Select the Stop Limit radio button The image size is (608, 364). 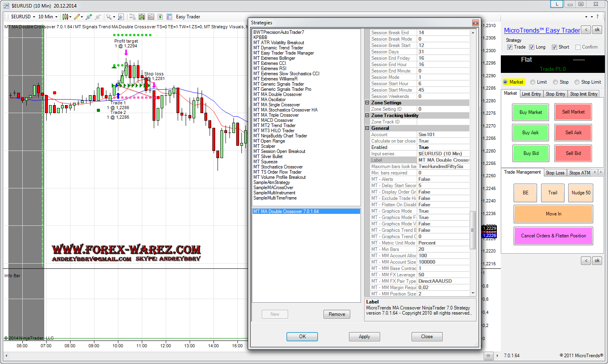click(x=577, y=82)
